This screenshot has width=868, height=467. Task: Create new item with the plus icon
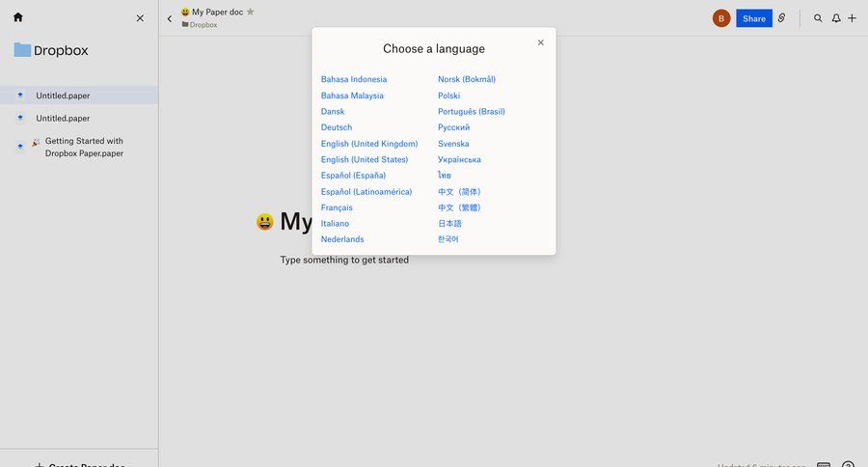(852, 18)
